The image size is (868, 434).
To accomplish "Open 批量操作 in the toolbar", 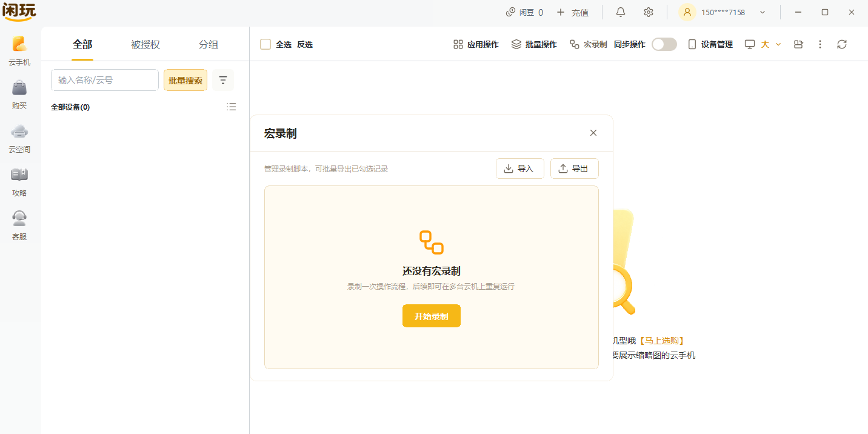I will [x=534, y=44].
